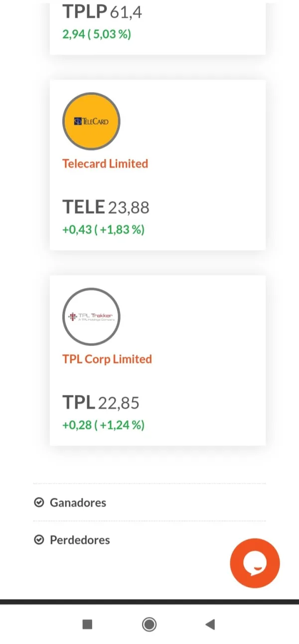This screenshot has height=644, width=299.
Task: Click the TPL price 22,85
Action: [x=119, y=402]
